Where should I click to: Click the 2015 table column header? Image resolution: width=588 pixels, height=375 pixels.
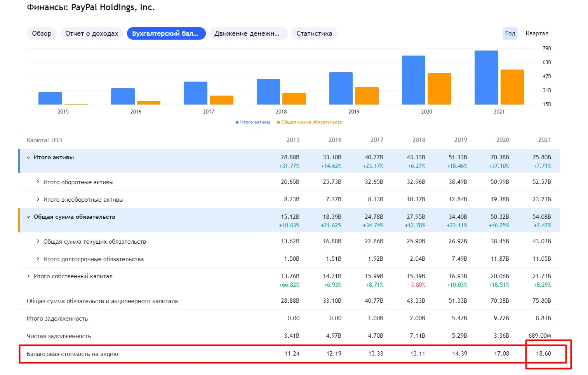(293, 140)
